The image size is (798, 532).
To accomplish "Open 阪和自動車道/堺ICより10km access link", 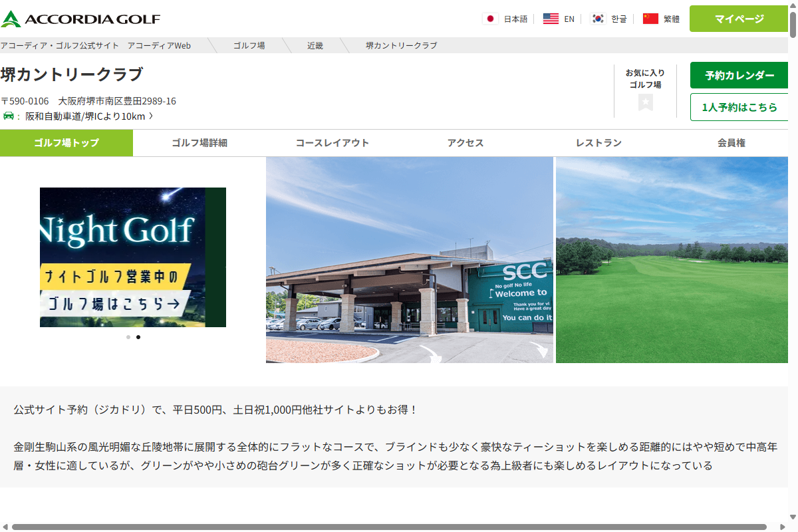I will (85, 116).
